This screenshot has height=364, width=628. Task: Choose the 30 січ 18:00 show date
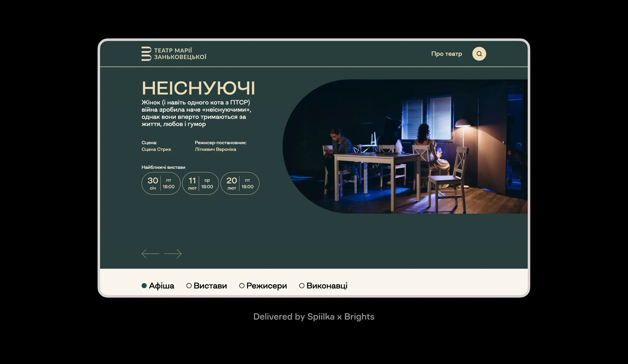click(161, 183)
